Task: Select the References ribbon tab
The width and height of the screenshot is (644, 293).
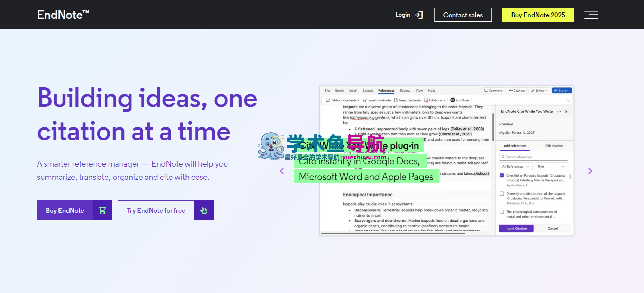Action: [386, 91]
